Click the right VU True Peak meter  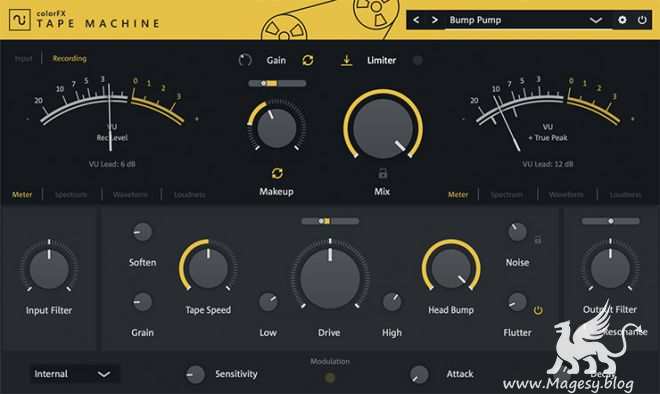[548, 114]
